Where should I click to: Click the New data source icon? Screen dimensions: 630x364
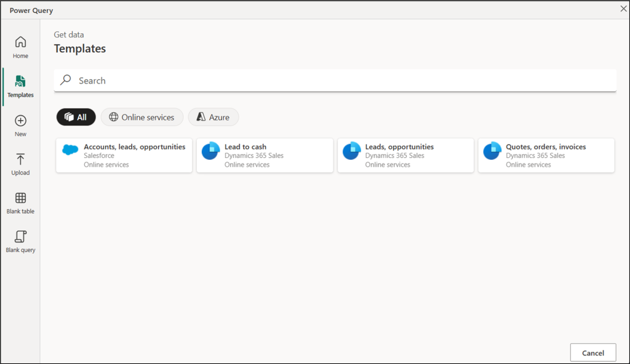(x=20, y=121)
